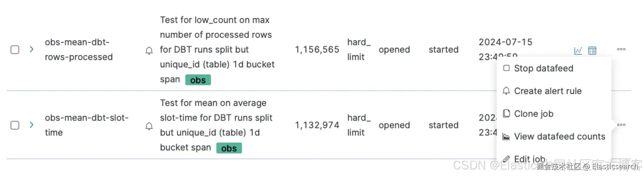Click the Clone job copy icon
The image size is (644, 176).
click(506, 113)
